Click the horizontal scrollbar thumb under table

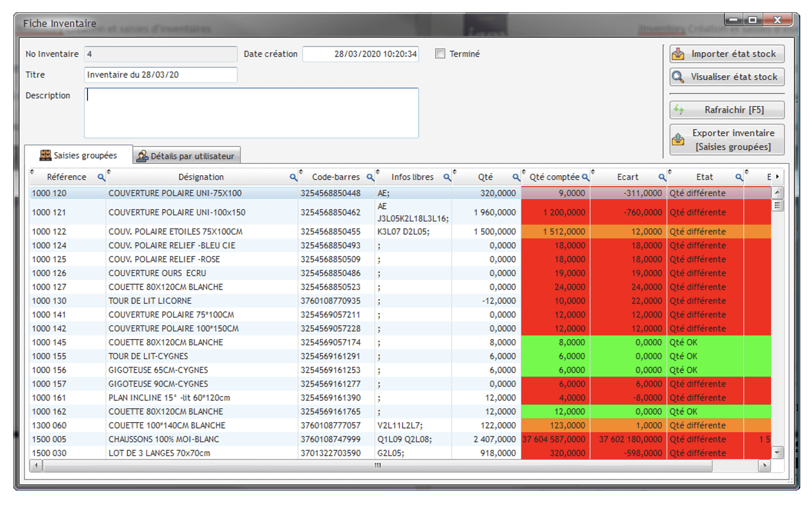[x=378, y=466]
